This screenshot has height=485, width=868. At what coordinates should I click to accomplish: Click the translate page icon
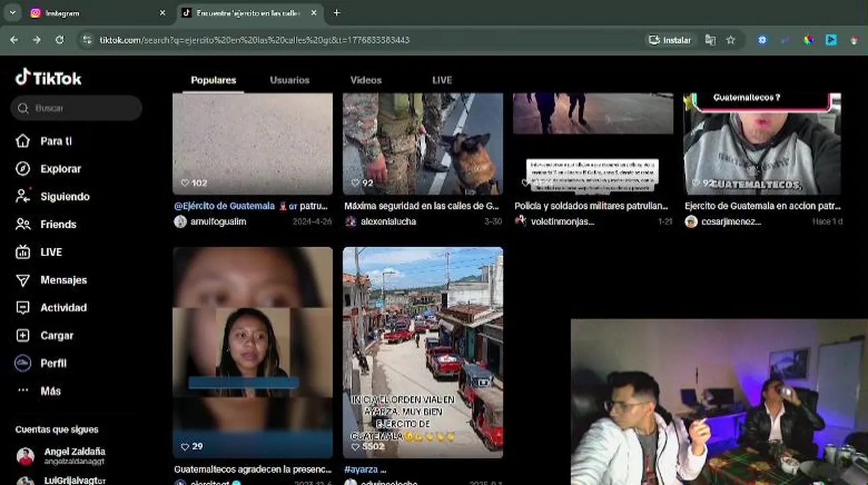pyautogui.click(x=710, y=40)
